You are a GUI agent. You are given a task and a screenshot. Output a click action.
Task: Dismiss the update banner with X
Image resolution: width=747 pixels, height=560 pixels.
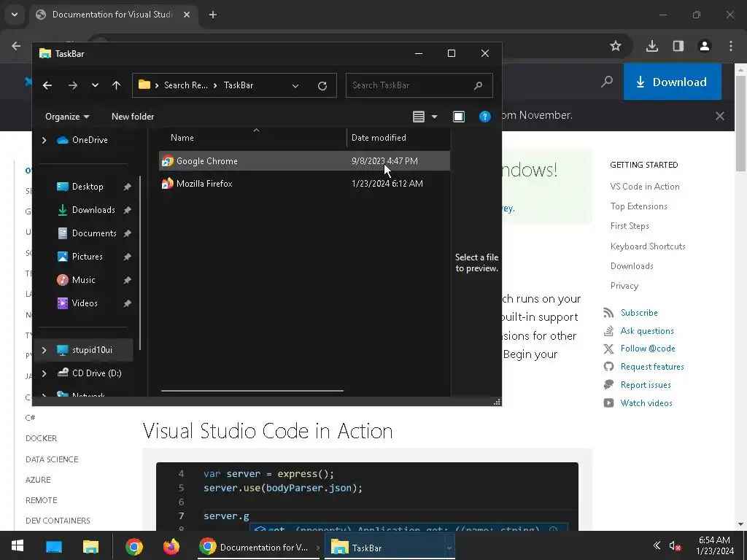pyautogui.click(x=720, y=116)
